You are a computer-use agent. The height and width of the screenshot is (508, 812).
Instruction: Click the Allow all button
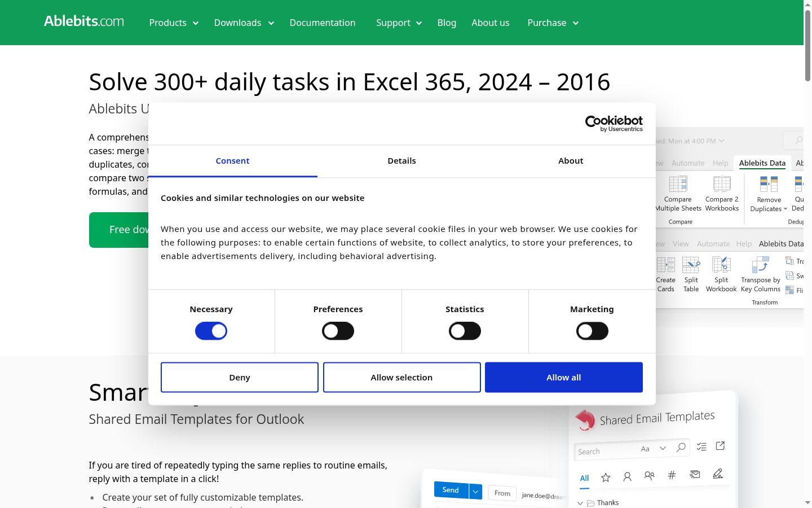[564, 377]
